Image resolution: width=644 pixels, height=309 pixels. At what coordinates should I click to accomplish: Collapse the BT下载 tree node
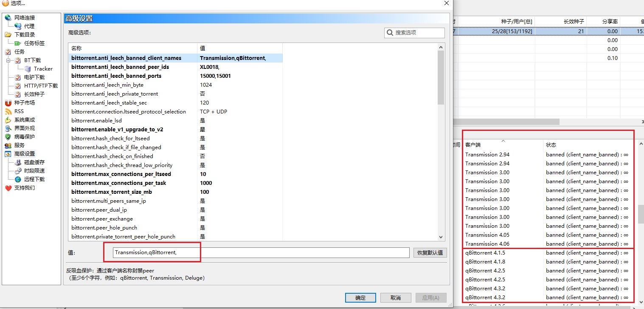coord(8,60)
